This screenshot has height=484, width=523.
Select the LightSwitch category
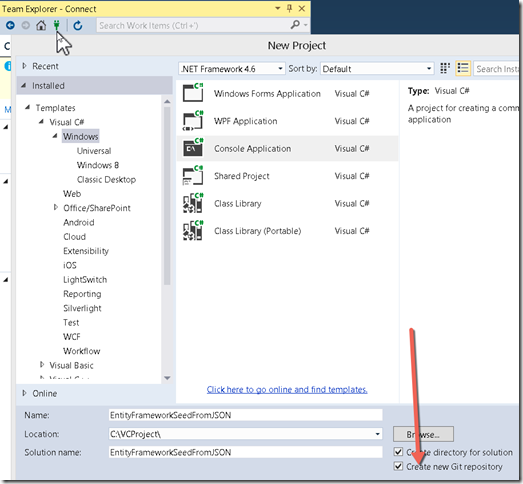(85, 280)
